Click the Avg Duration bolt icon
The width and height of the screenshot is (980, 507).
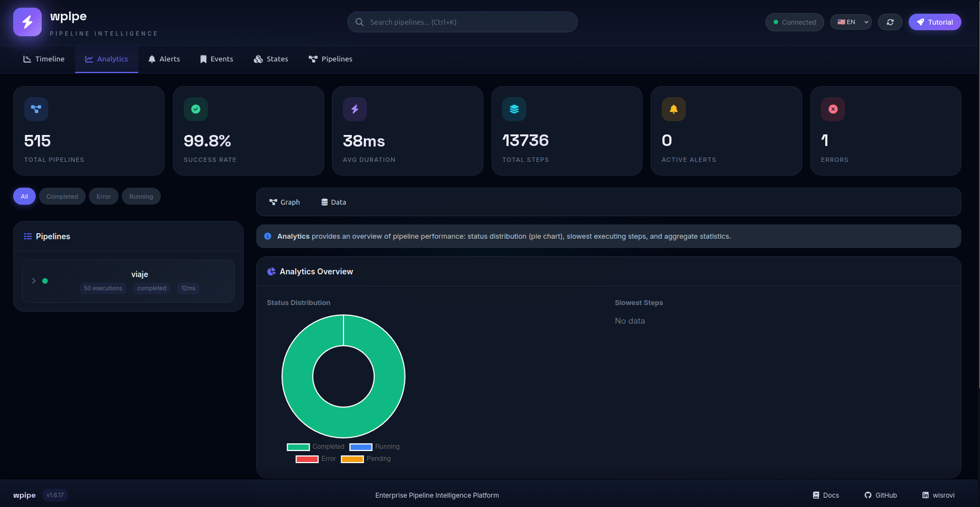click(355, 109)
